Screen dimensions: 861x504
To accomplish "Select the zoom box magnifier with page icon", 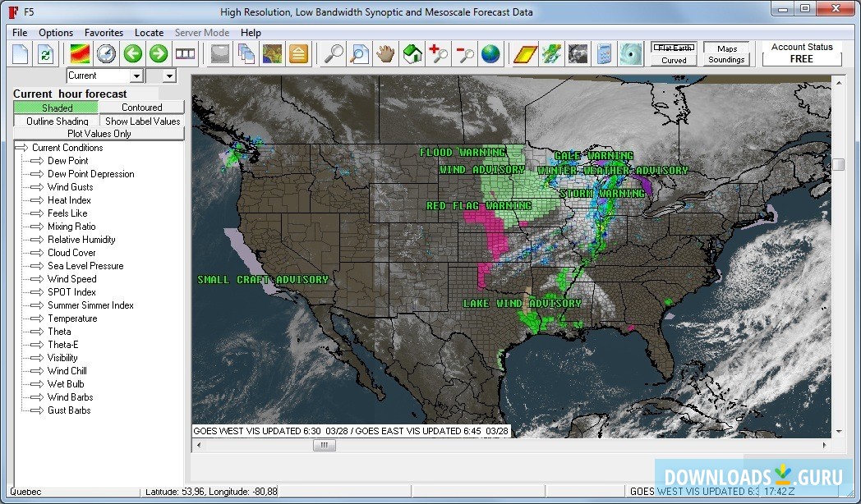I will coord(360,53).
